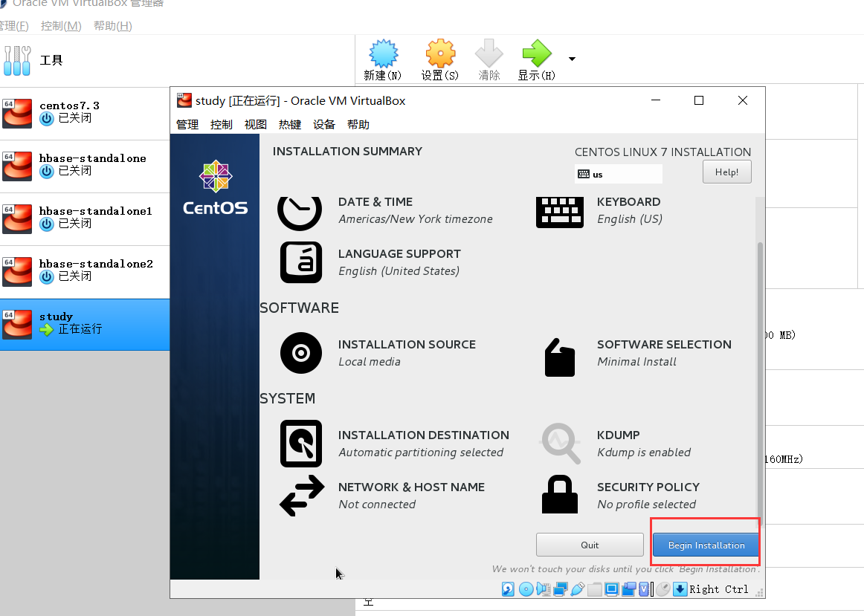Expand the dropdown arrow next to Show

[x=572, y=59]
